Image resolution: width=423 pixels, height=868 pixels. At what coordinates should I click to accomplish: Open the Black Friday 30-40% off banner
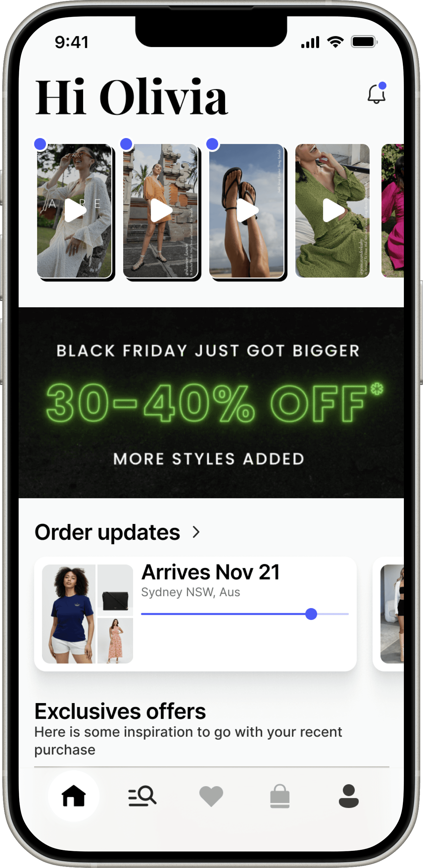211,403
